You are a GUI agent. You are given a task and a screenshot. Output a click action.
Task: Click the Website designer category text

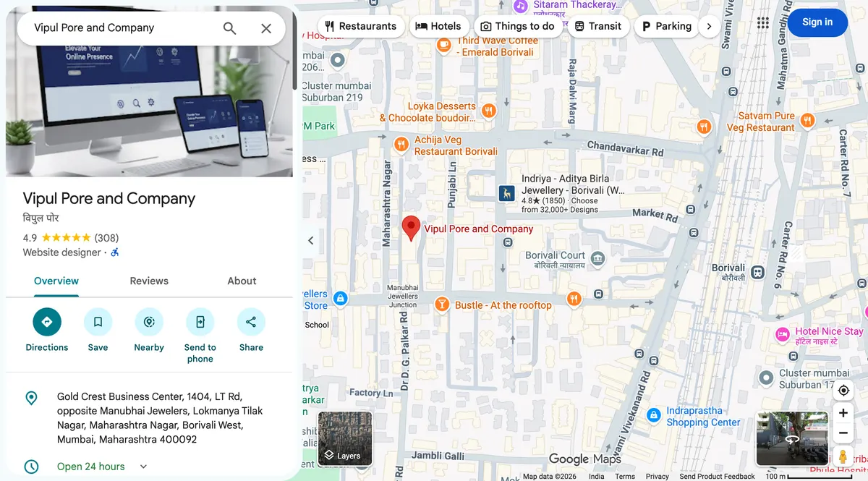pyautogui.click(x=62, y=252)
